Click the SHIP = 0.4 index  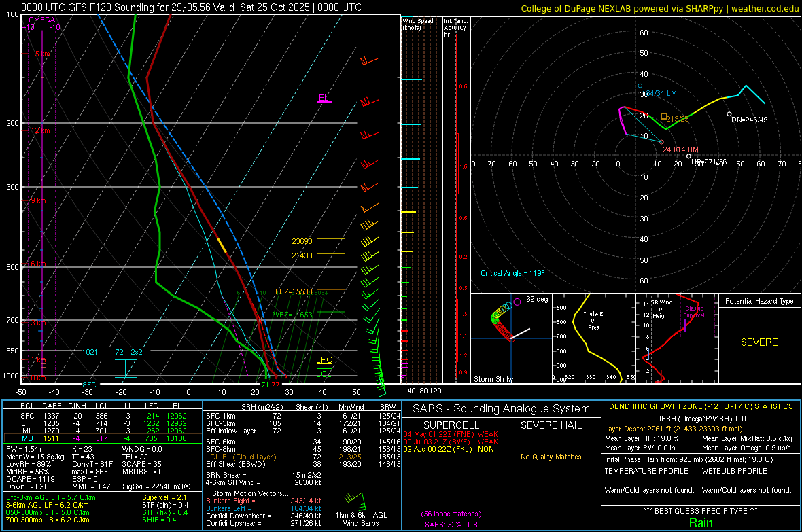click(159, 520)
